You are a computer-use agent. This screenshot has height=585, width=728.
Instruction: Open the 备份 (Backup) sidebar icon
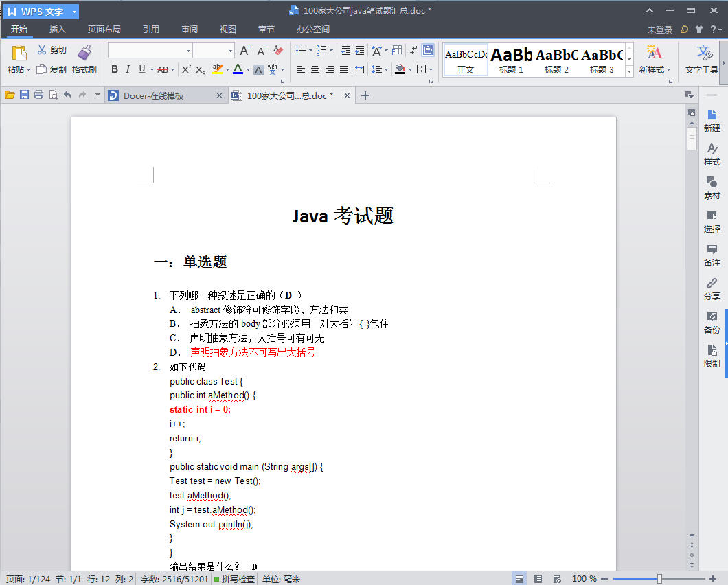[x=712, y=322]
